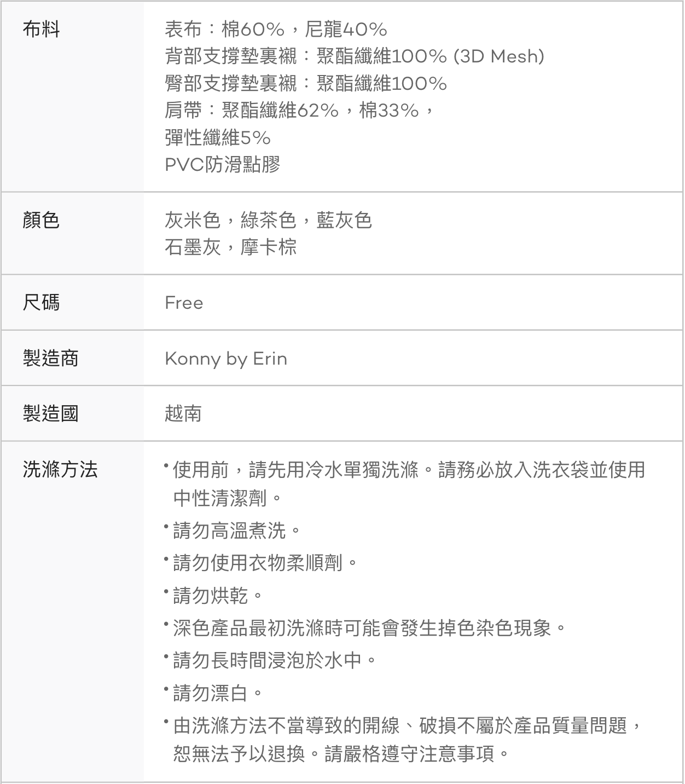
Task: Click the 肩帶 fabric composition line
Action: point(299,111)
